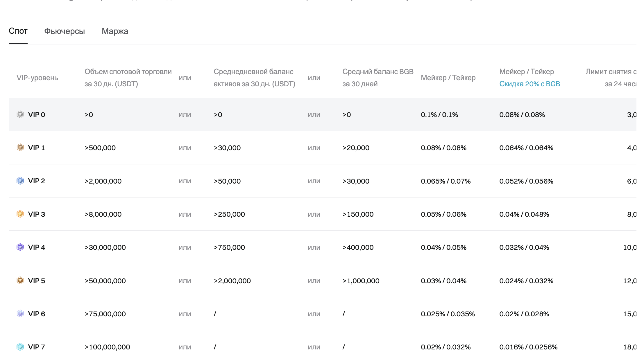
Task: Select the VIP 4 row label
Action: tap(37, 247)
